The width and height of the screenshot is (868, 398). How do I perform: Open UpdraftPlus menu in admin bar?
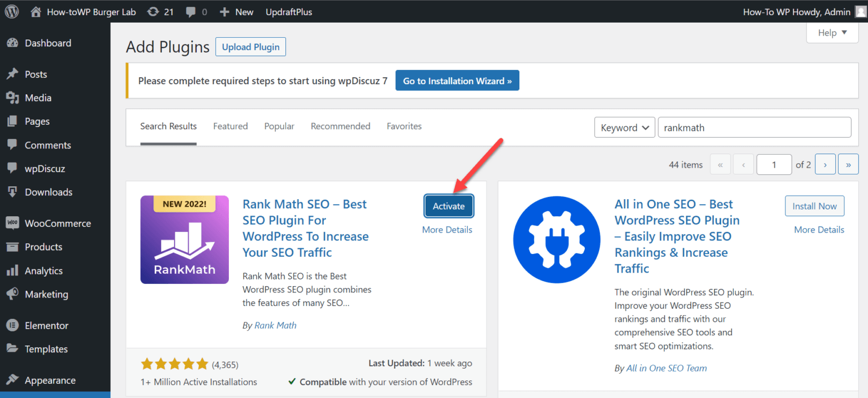point(289,12)
